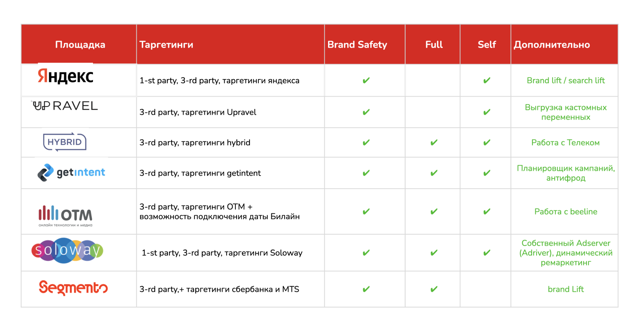The image size is (644, 332).
Task: Select the OTM logo
Action: [65, 215]
